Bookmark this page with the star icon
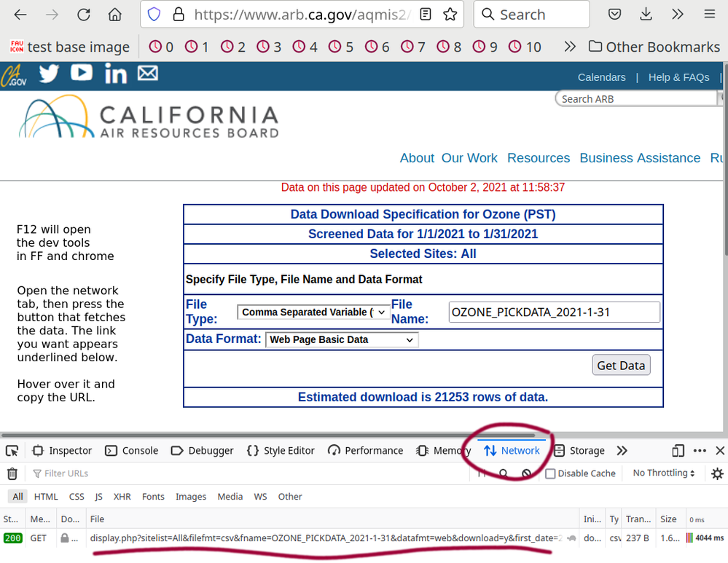 [450, 15]
